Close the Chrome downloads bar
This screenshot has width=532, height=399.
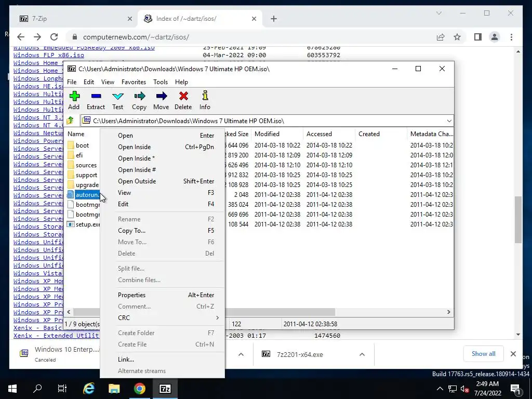click(513, 354)
